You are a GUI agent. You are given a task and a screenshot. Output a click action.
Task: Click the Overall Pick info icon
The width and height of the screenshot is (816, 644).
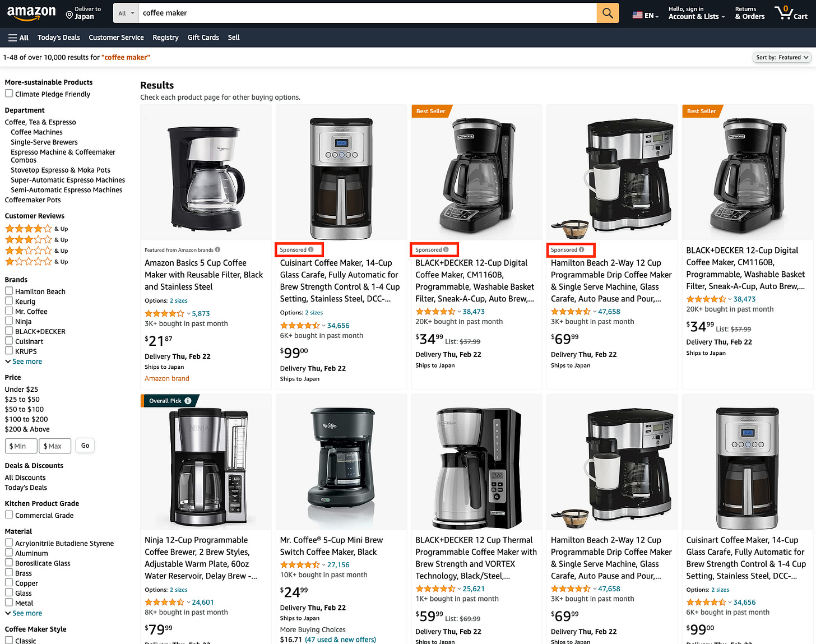click(188, 401)
